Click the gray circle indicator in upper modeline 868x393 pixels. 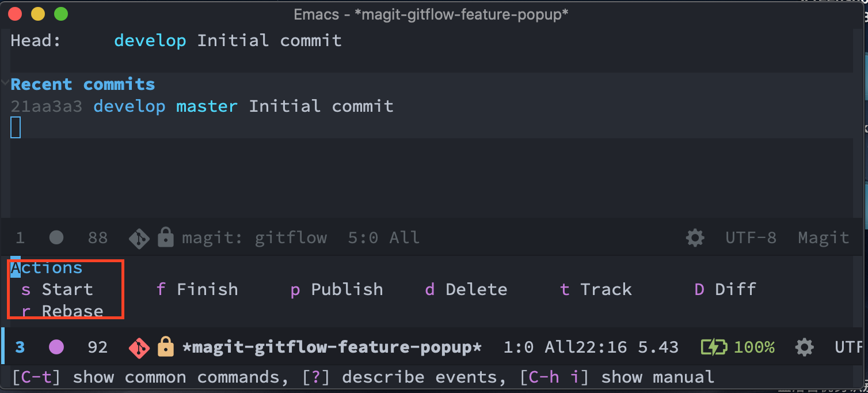point(56,237)
